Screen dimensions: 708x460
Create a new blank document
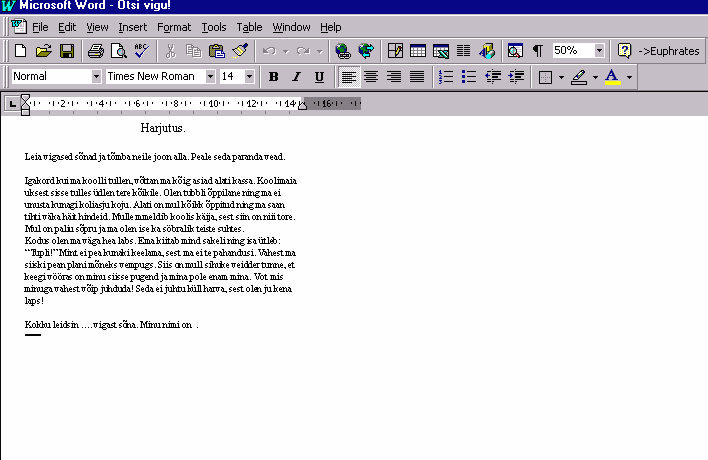coord(21,50)
